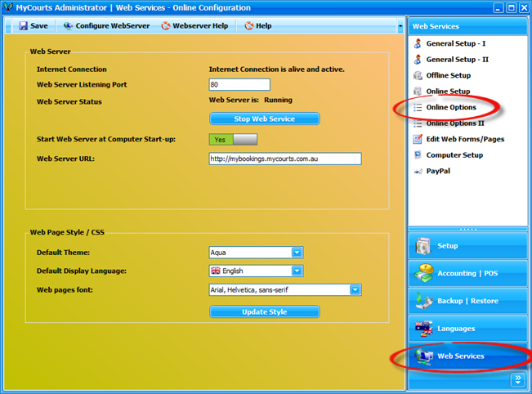Screen dimensions: 532x394
Task: Expand the Web pages font dropdown
Action: click(355, 289)
